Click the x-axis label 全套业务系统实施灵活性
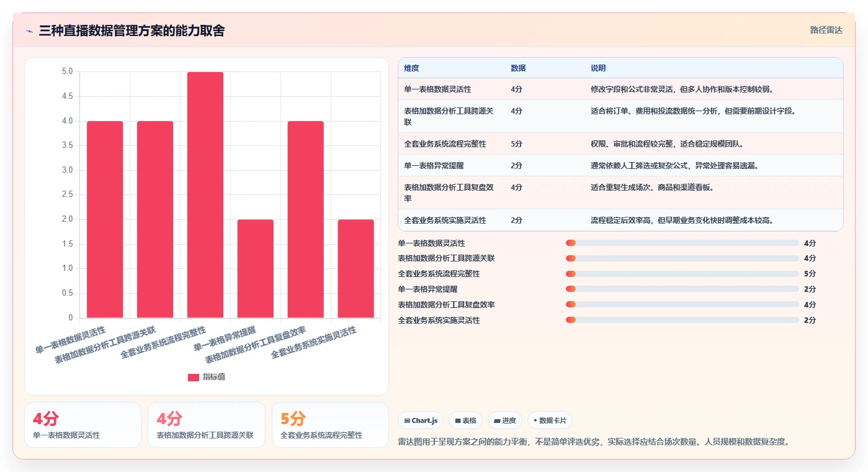 click(314, 343)
